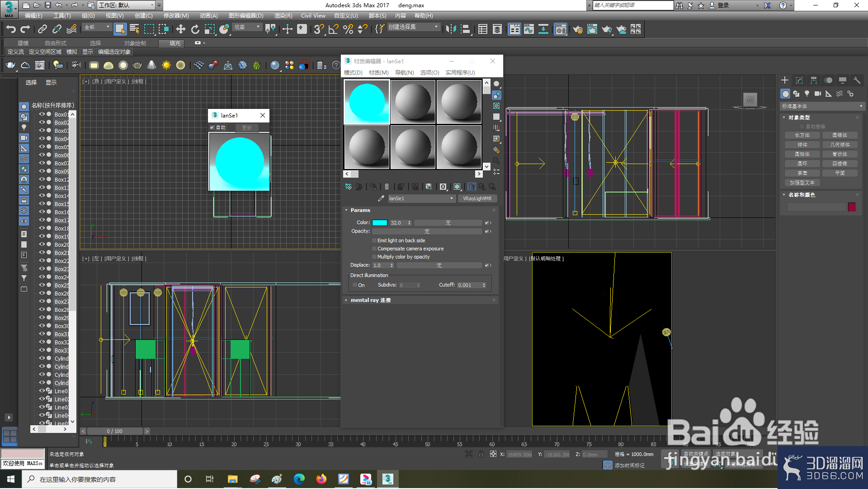Switch to the Modify command panel tab
This screenshot has width=868, height=489.
[799, 80]
